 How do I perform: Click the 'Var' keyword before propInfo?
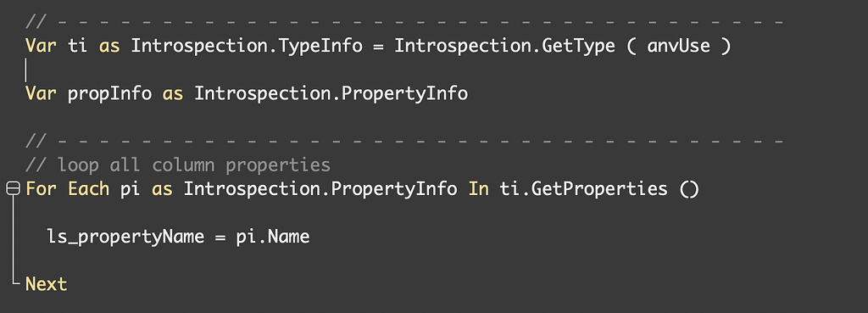click(41, 93)
